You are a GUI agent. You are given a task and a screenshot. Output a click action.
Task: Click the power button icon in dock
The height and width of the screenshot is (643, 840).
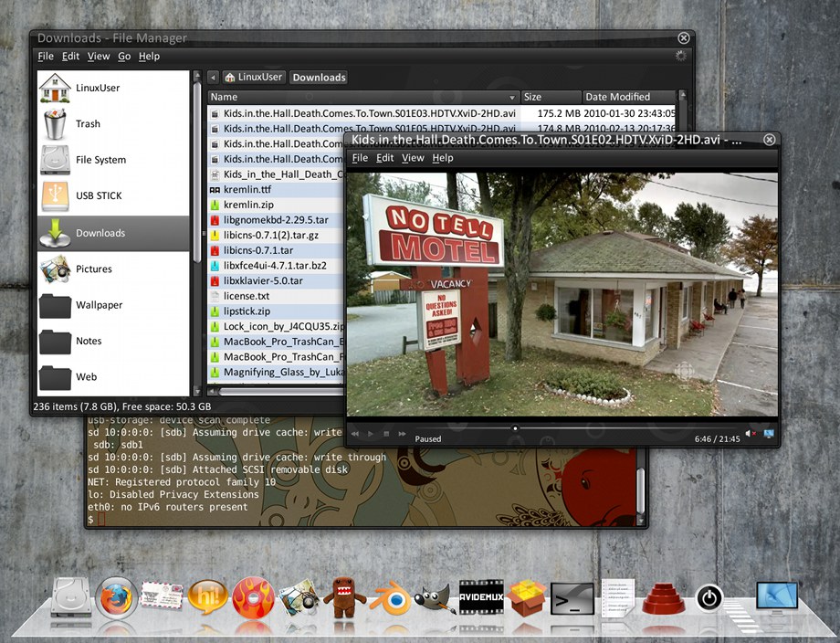tap(709, 598)
